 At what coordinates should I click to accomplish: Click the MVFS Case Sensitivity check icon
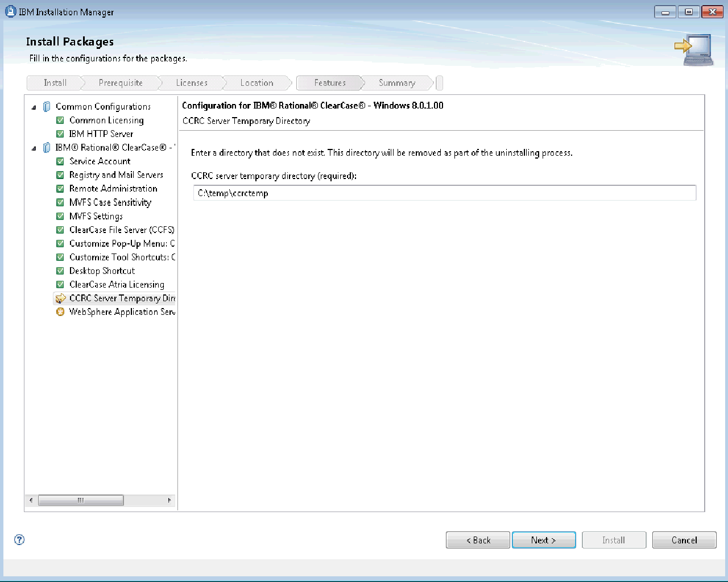click(x=60, y=202)
